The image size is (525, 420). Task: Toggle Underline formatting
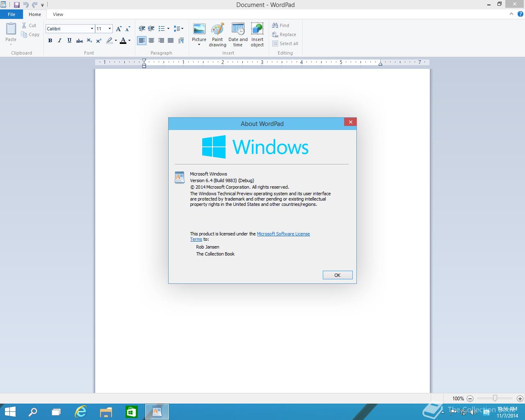69,41
